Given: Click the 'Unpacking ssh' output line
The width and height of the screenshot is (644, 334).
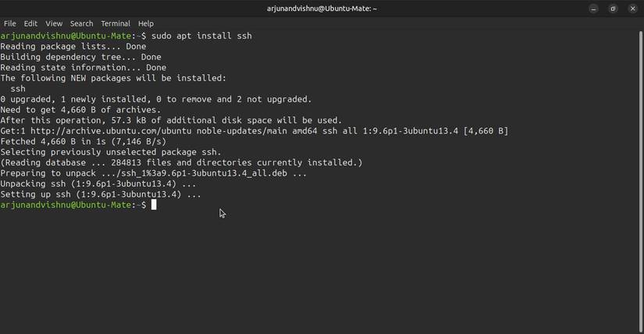Looking at the screenshot, I should (98, 184).
